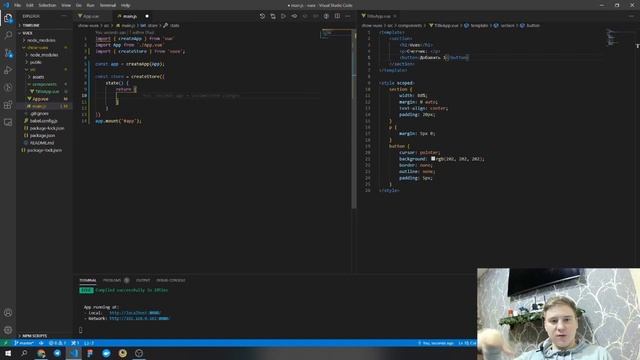Open the File menu
Image resolution: width=640 pixels, height=360 pixels.
18,5
